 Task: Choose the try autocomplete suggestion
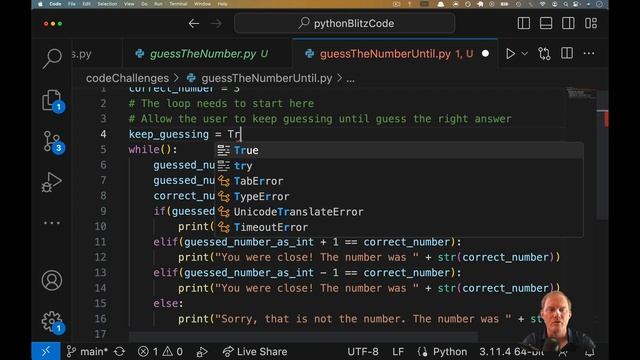pyautogui.click(x=398, y=166)
